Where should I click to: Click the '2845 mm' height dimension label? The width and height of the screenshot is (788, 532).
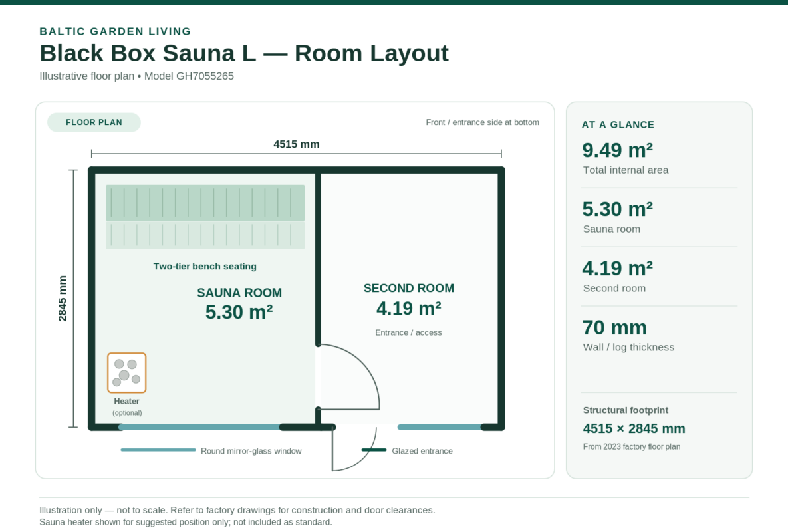(63, 299)
